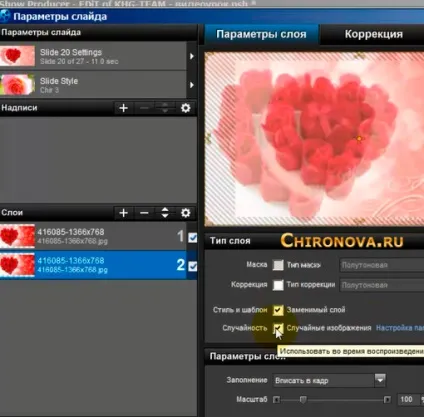
Task: Reorder layers with Слои up-down arrows
Action: (x=165, y=213)
